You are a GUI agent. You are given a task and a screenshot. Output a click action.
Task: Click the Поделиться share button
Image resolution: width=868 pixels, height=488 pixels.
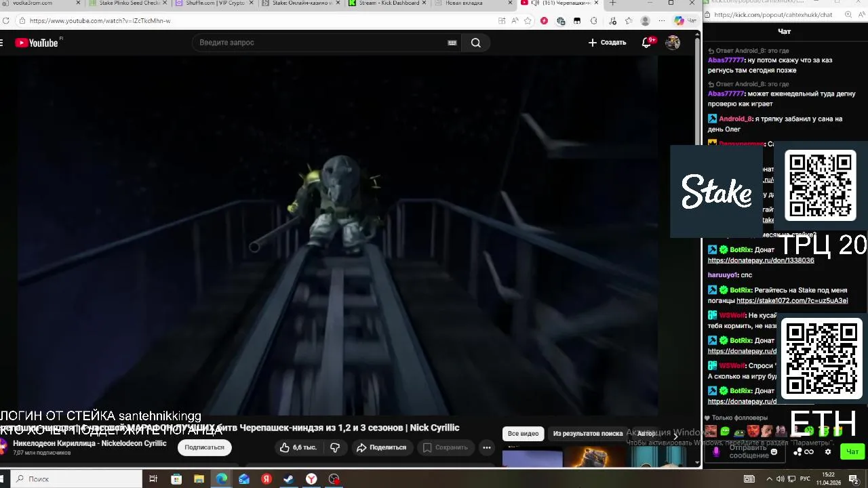[x=381, y=447]
